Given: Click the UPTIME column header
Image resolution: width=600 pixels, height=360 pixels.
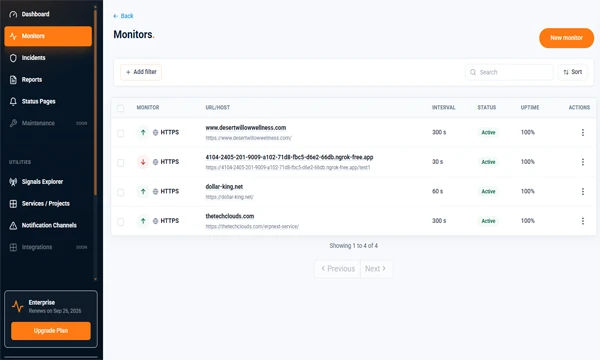Looking at the screenshot, I should (530, 108).
